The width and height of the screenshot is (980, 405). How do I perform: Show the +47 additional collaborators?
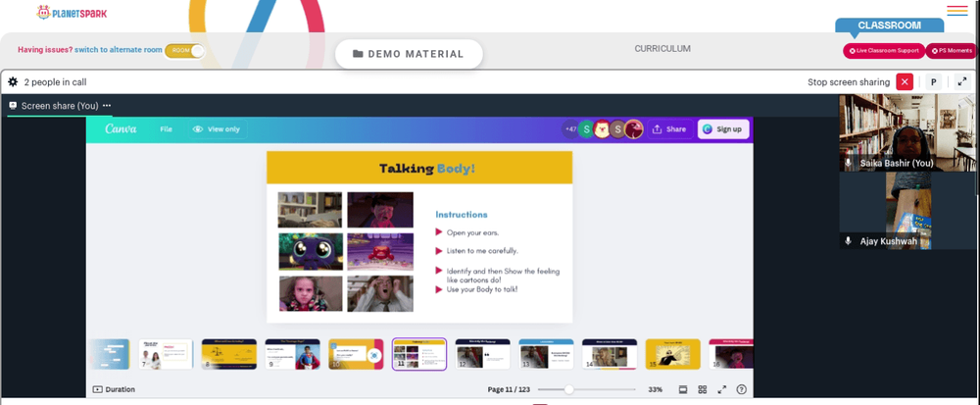570,129
